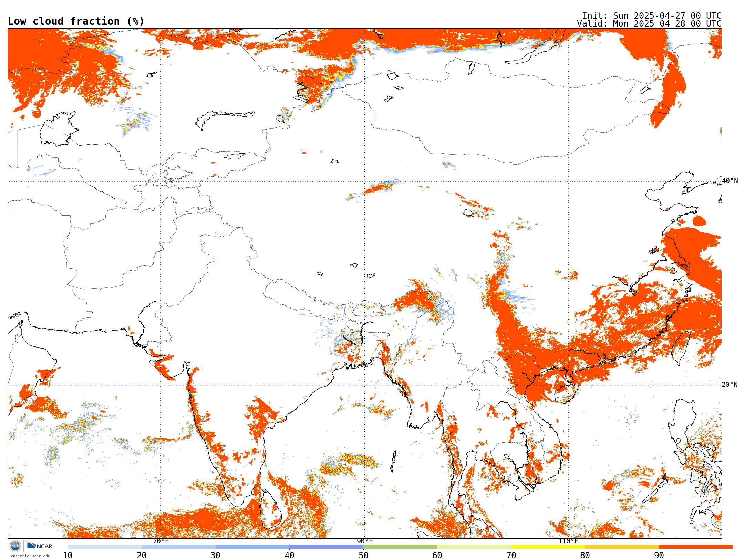
Task: Click the 20°N latitude label
Action: [730, 385]
